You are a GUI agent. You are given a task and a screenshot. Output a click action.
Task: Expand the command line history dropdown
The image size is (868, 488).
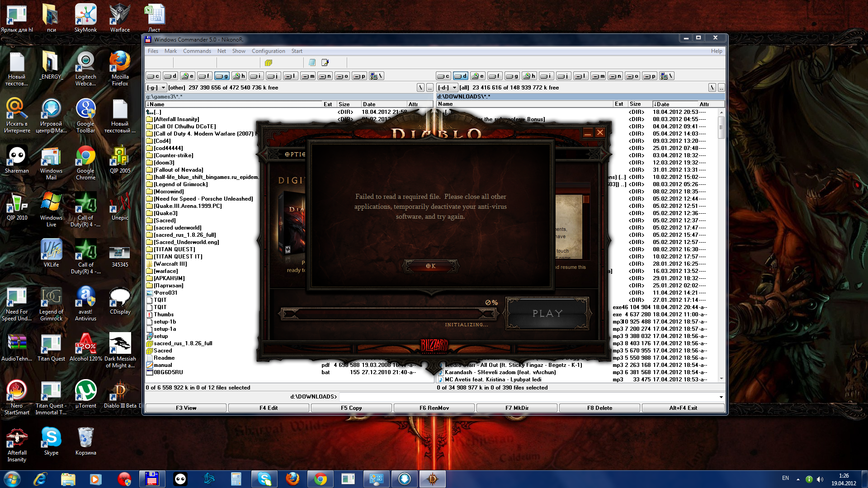[x=721, y=397]
